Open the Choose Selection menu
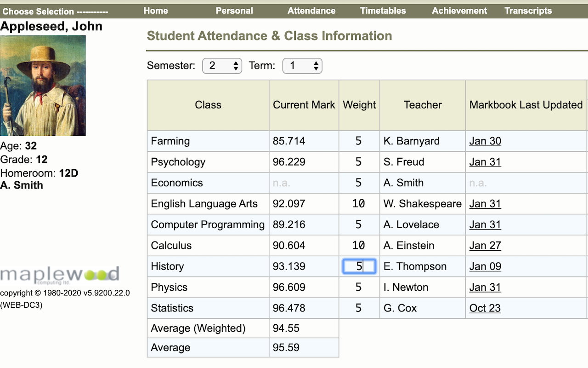 [55, 11]
